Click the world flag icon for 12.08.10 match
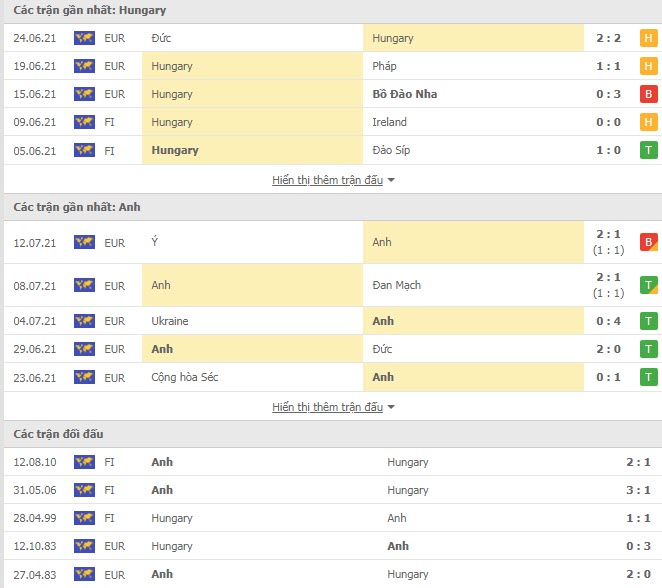 click(84, 462)
